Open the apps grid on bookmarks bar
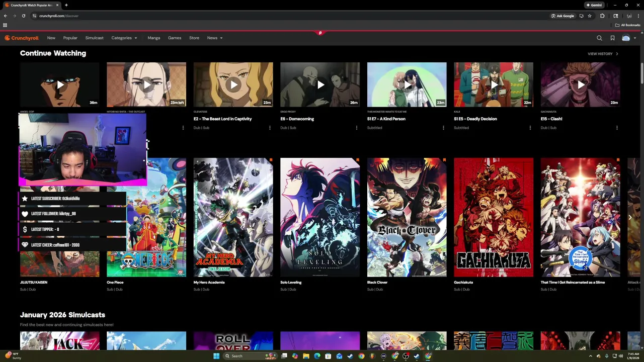Screen dimensions: 644x362 (x=5, y=25)
